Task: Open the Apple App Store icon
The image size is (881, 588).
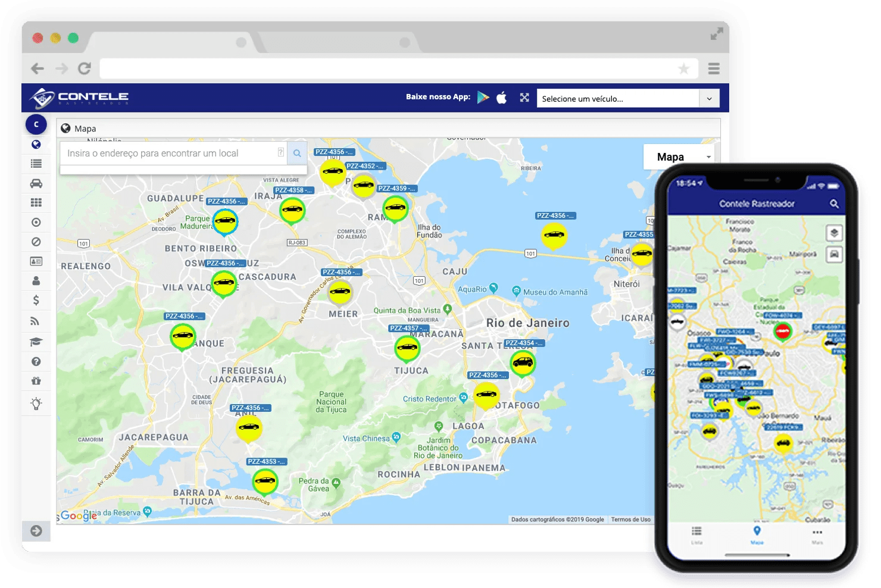Action: pyautogui.click(x=502, y=97)
